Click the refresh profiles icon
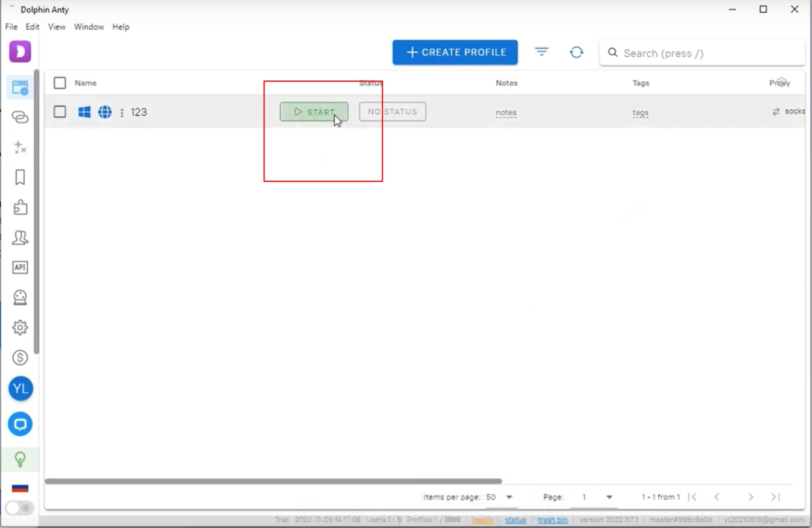 point(576,52)
